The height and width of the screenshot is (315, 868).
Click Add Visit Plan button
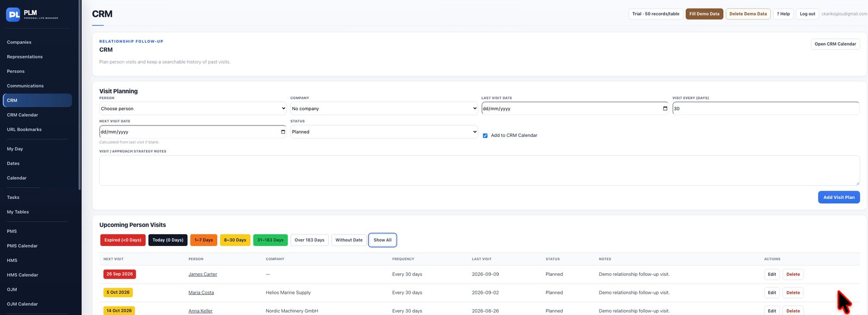(839, 198)
